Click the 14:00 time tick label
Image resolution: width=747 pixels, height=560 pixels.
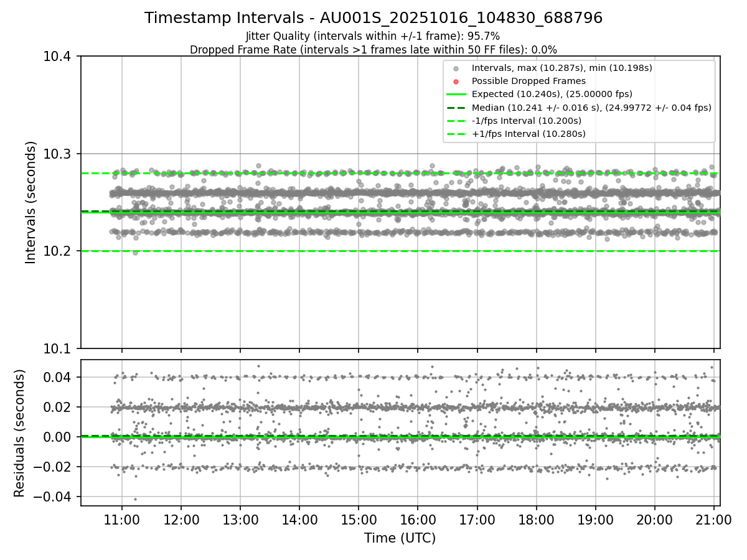pyautogui.click(x=299, y=519)
